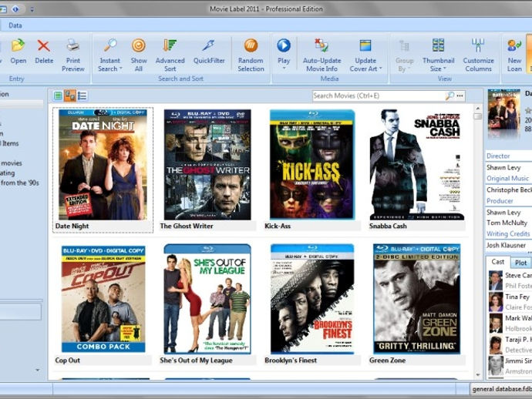Expand the Instant Search dropdown arrow

click(x=121, y=69)
